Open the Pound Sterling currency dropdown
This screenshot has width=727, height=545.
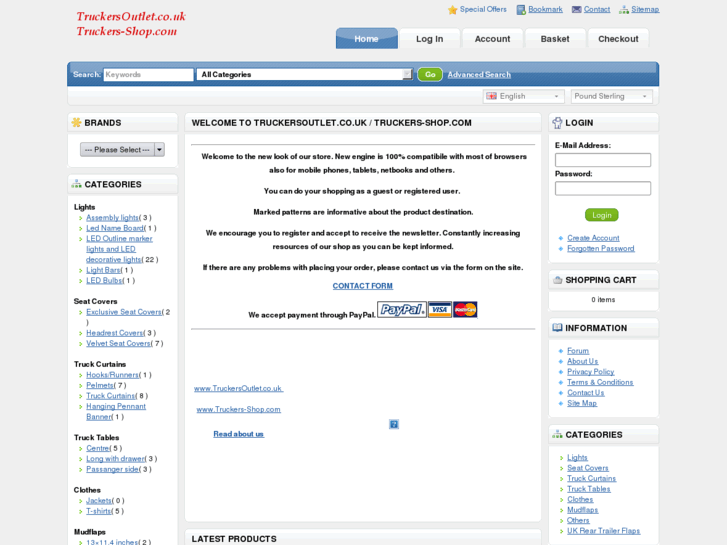(x=612, y=96)
